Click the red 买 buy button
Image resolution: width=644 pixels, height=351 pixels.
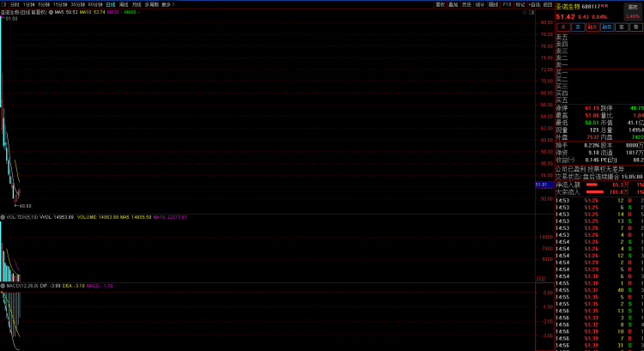click(563, 27)
